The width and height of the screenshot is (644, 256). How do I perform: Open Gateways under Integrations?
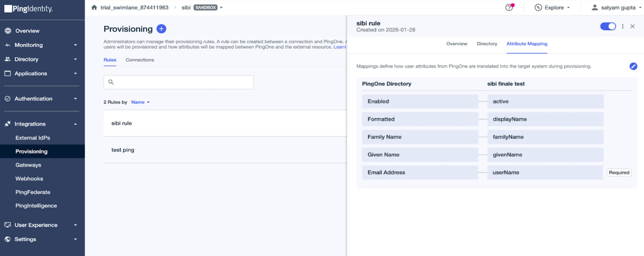click(28, 165)
